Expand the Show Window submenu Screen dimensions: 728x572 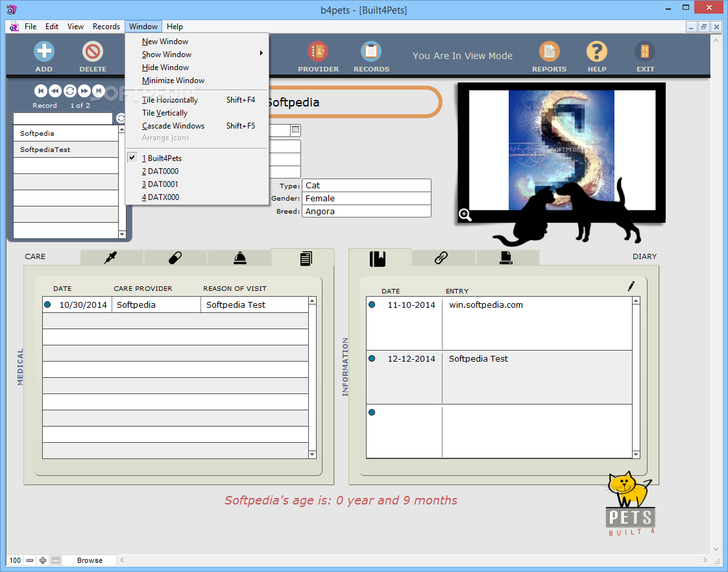(x=197, y=55)
